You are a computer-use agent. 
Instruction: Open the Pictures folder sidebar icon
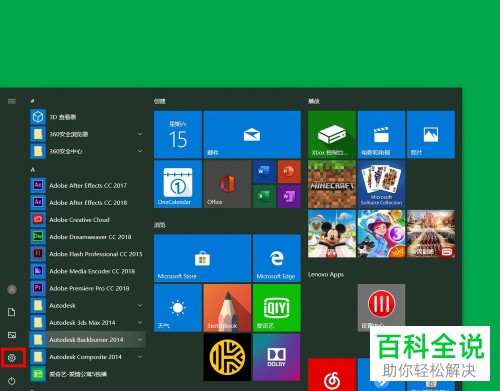[12, 335]
